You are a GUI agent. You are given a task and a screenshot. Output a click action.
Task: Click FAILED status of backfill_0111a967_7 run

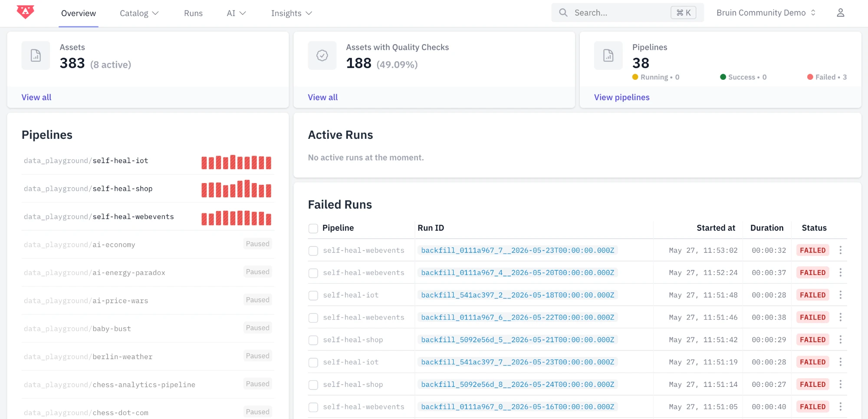(812, 250)
